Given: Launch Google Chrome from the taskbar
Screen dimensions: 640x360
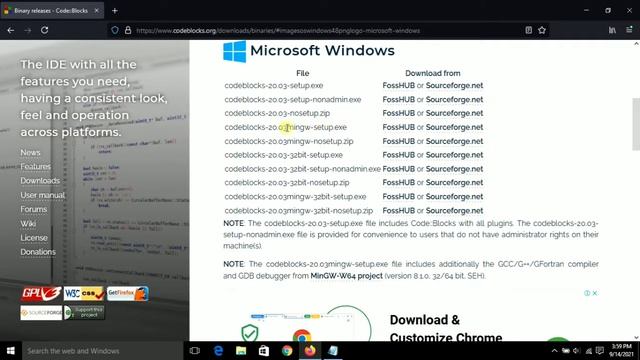Looking at the screenshot, I should tap(287, 351).
